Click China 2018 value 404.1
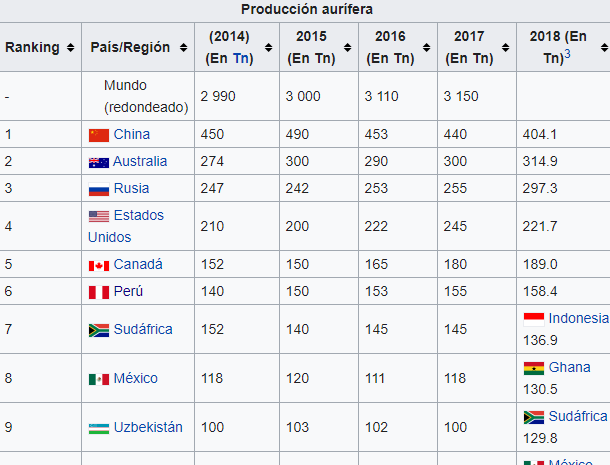The image size is (610, 465). (x=540, y=135)
